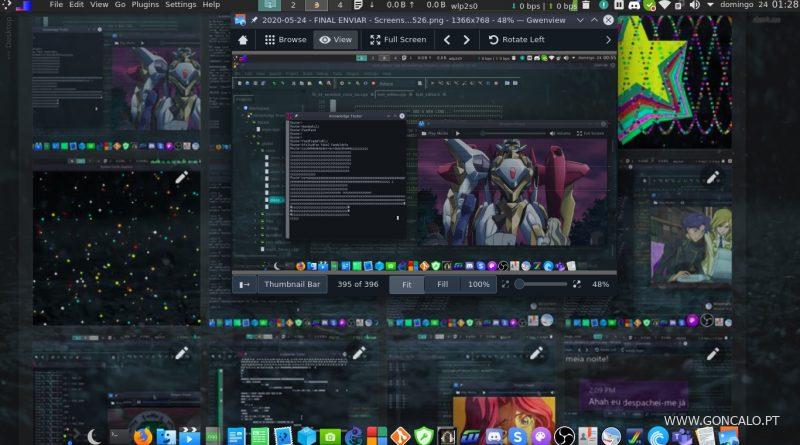Image resolution: width=800 pixels, height=445 pixels.
Task: Open the Edit menu
Action: (x=77, y=5)
